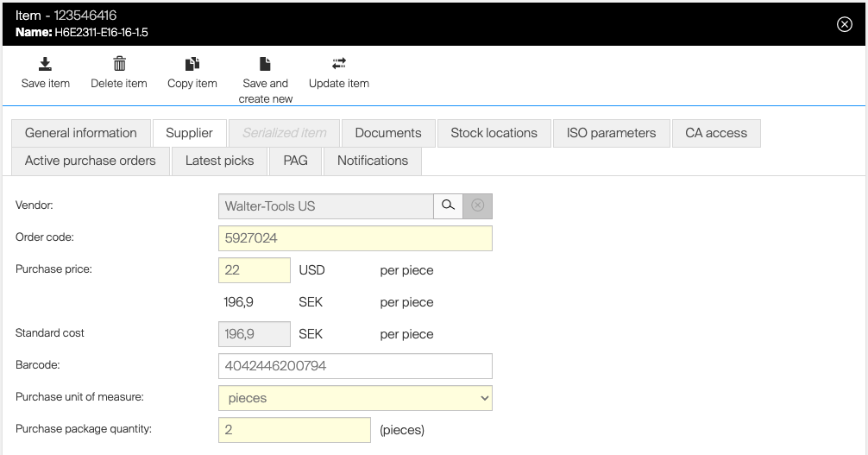
Task: Click the Delete item trash icon
Action: pos(119,64)
